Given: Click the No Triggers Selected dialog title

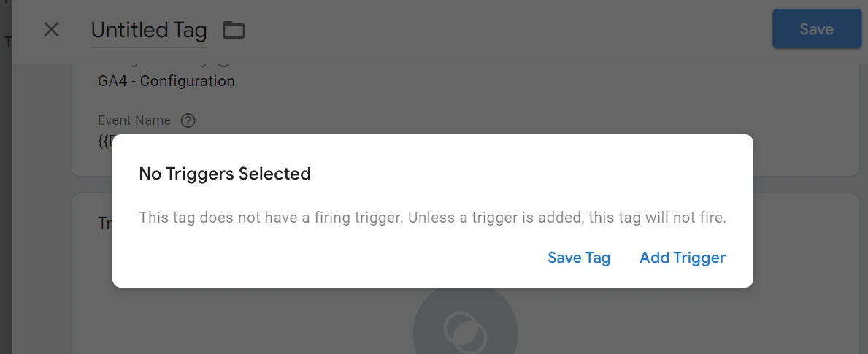Looking at the screenshot, I should (x=225, y=174).
